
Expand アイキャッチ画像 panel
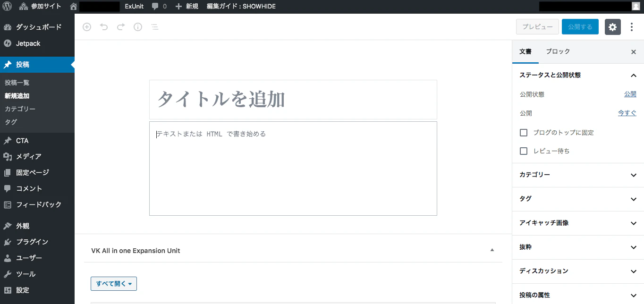click(578, 223)
